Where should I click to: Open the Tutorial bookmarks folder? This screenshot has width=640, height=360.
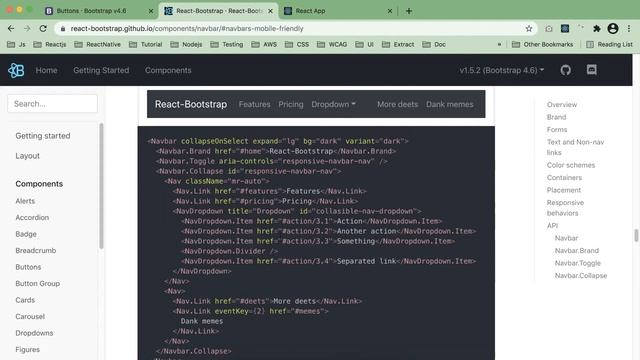(x=146, y=44)
